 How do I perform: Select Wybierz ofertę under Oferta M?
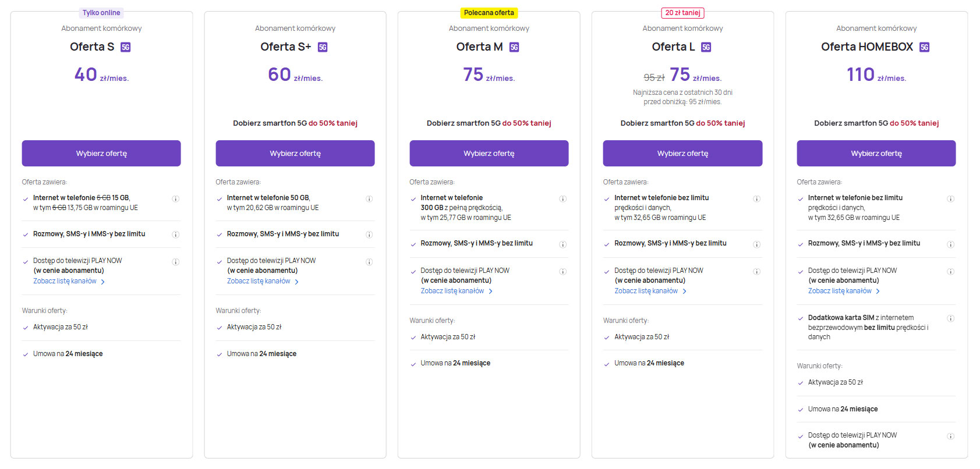(x=489, y=154)
